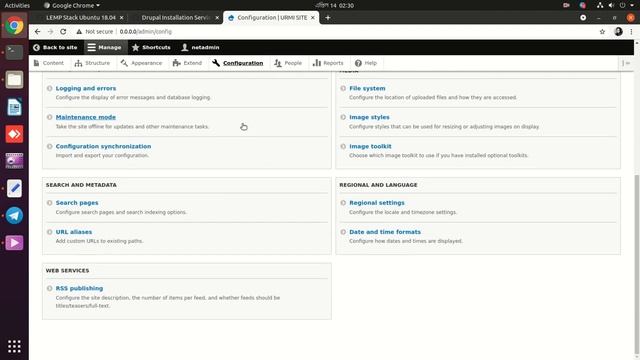Open Extend admin section
640x360 pixels.
(187, 63)
